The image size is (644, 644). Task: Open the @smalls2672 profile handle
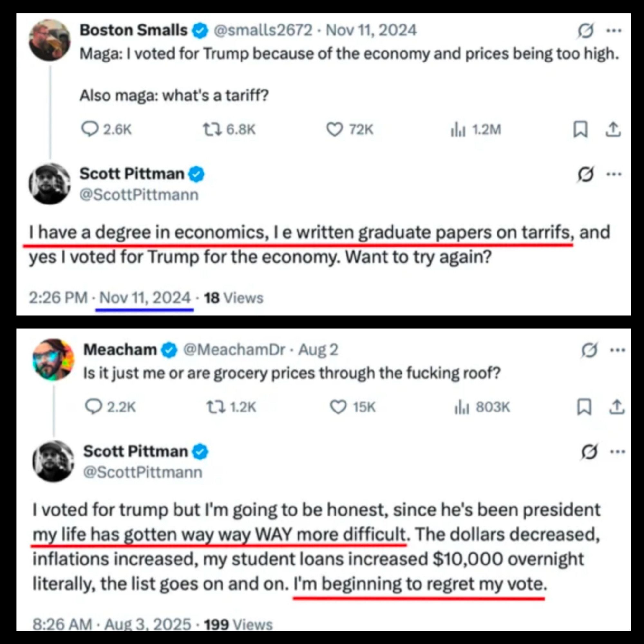263,31
